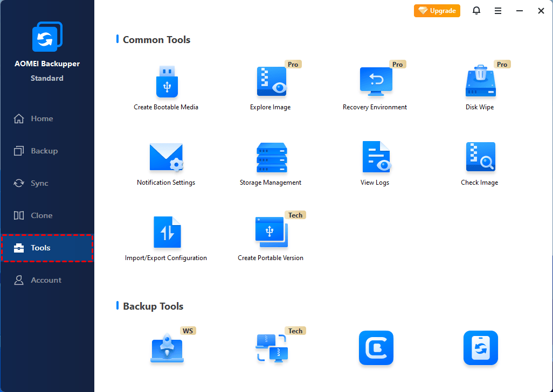Viewport: 553px width, 392px height.
Task: Click the Notification Settings text label
Action: click(x=166, y=183)
